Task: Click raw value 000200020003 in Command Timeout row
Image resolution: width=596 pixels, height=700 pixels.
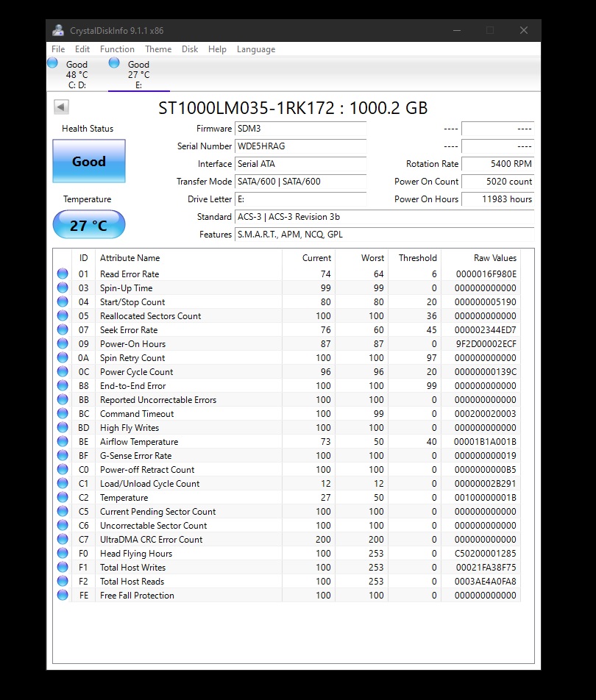Action: tap(485, 413)
